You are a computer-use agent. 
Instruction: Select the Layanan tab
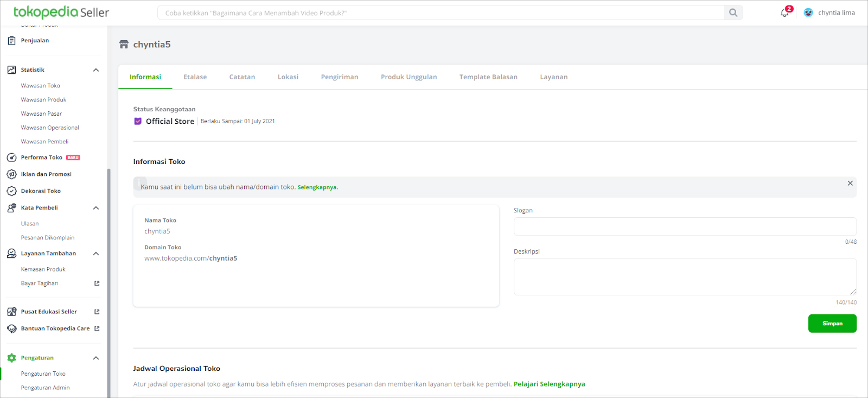click(554, 77)
